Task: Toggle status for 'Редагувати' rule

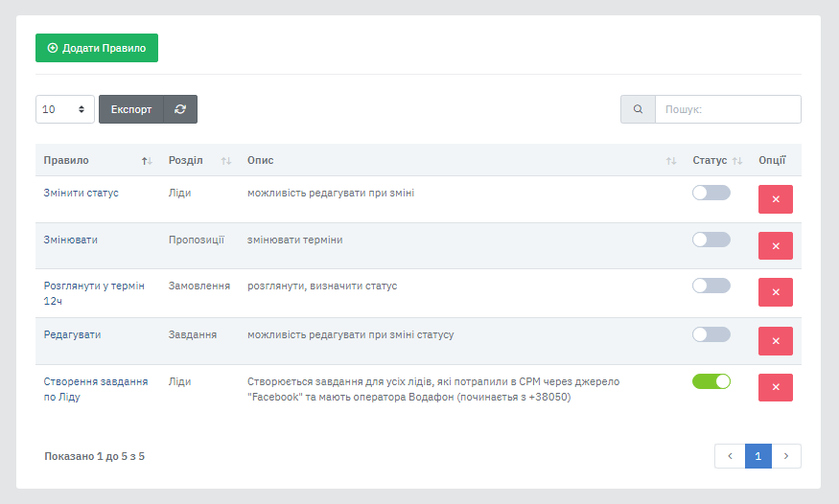Action: (x=711, y=334)
